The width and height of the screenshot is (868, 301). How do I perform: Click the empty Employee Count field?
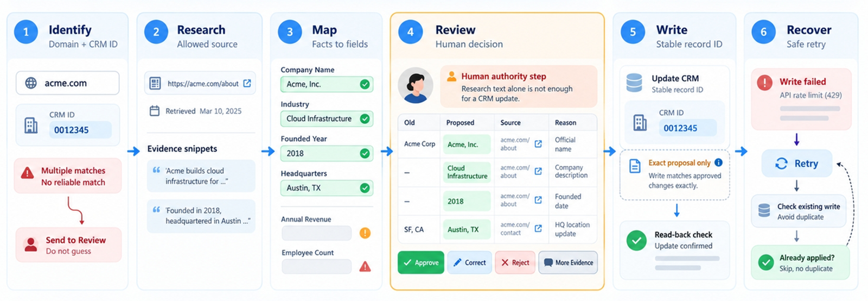[x=316, y=266]
